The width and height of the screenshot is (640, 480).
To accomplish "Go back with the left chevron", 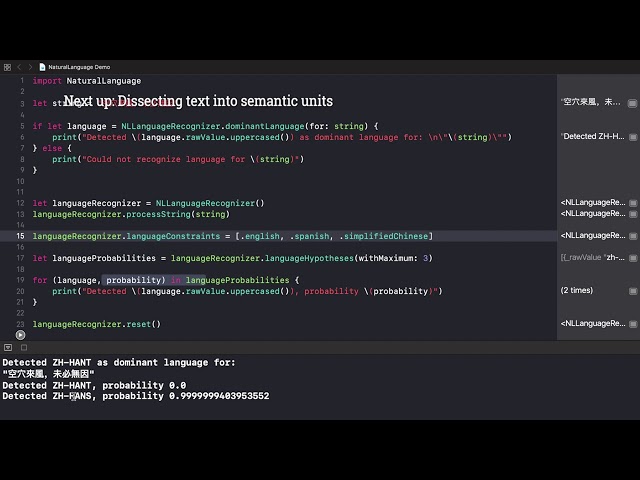I will 19,67.
